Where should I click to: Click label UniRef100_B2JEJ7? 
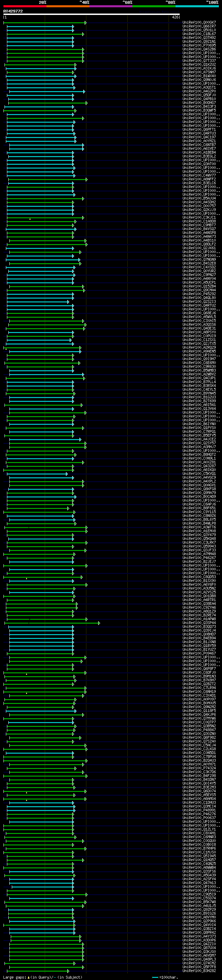199,561
